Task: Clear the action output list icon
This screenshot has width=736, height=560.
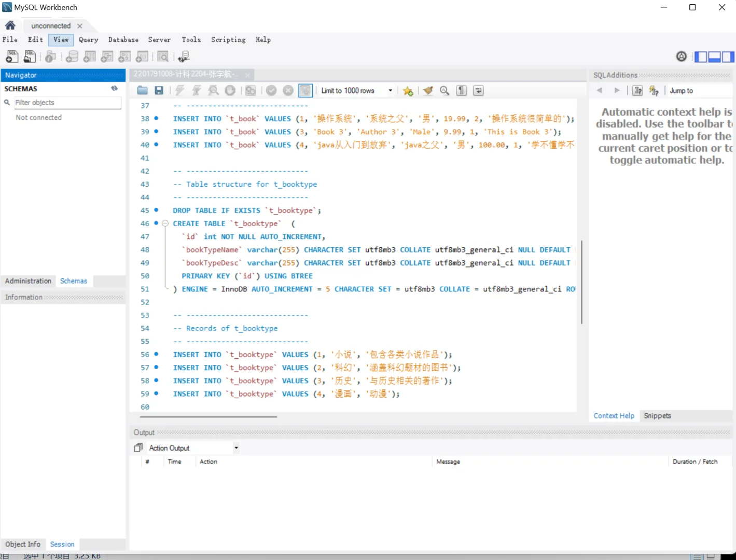Action: point(138,447)
